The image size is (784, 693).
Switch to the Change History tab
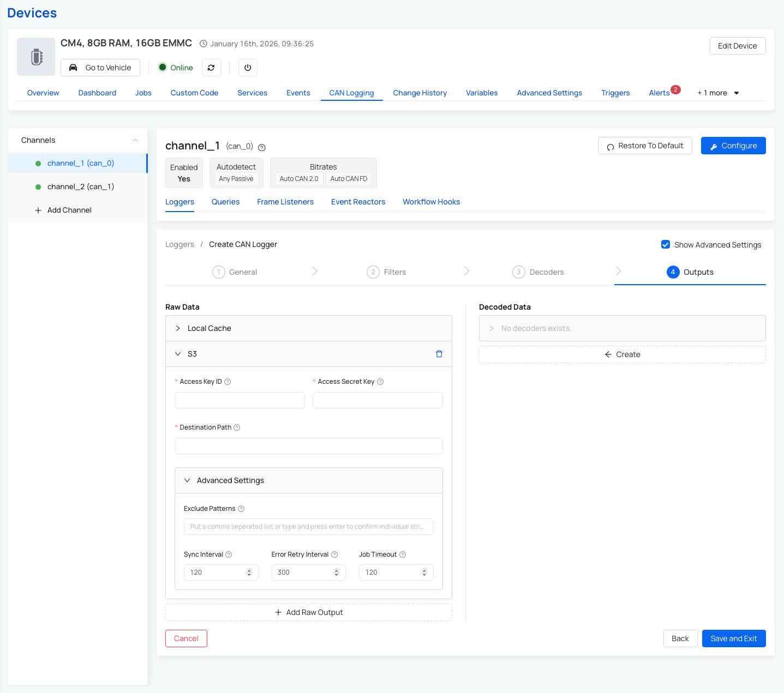tap(420, 93)
